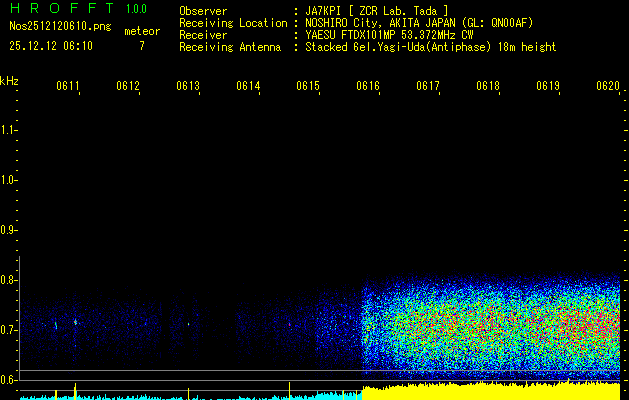Click the bright meteor echo near 0611

click(75, 322)
